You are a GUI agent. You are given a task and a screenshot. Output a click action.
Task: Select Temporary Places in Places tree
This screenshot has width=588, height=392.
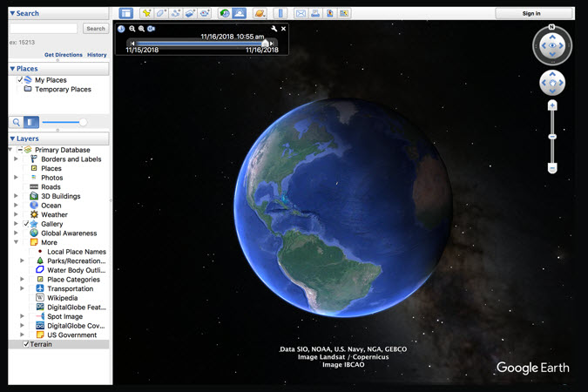[62, 89]
